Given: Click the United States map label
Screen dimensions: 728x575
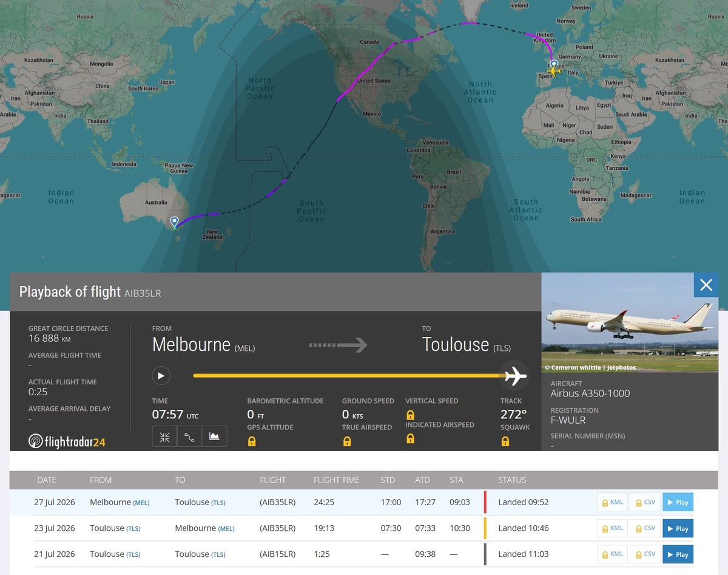Looking at the screenshot, I should pos(374,80).
